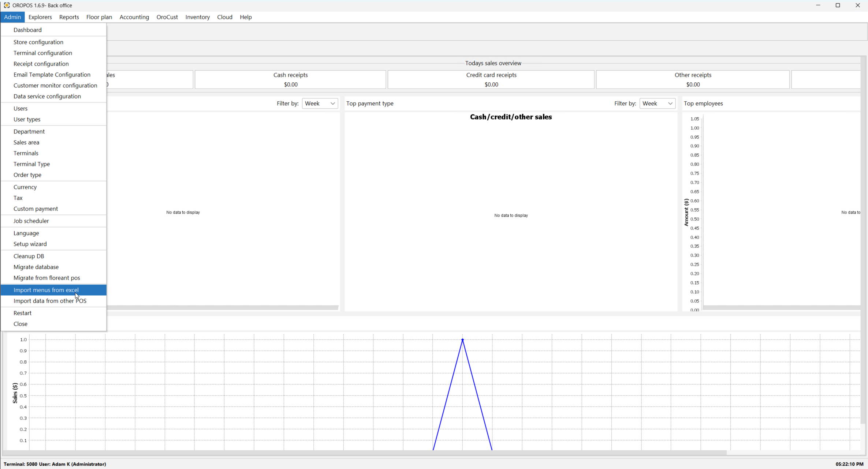Select Dashboard from Admin menu

click(x=53, y=30)
